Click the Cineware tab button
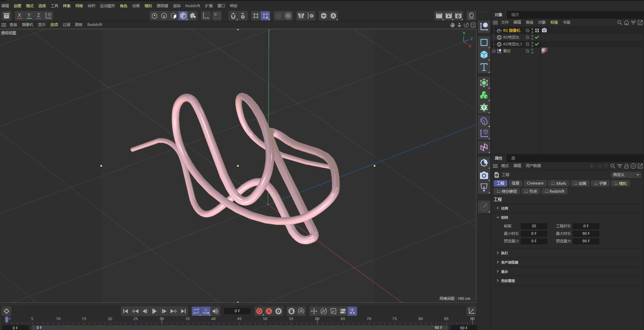Viewport: 644px width, 330px height. pyautogui.click(x=535, y=183)
